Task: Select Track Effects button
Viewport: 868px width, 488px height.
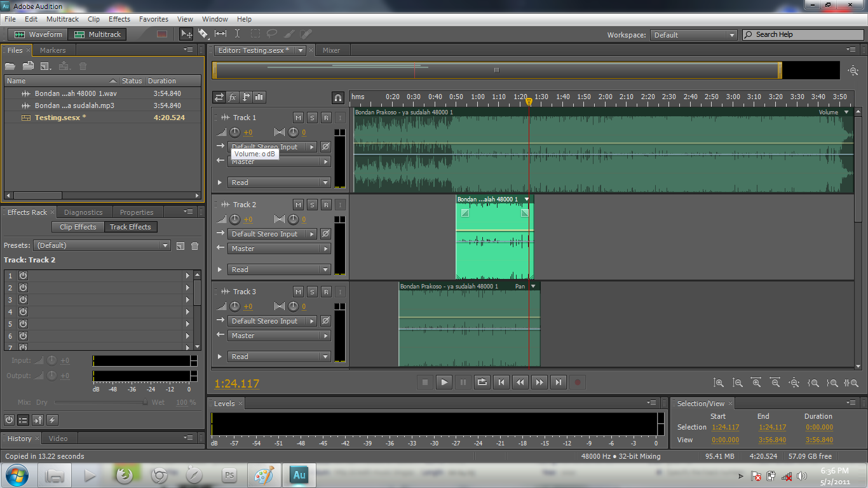Action: click(x=130, y=227)
